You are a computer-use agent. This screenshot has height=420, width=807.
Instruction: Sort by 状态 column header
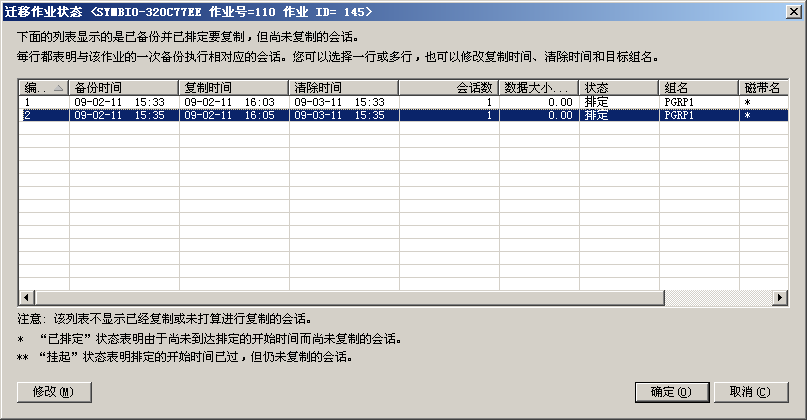(x=619, y=88)
